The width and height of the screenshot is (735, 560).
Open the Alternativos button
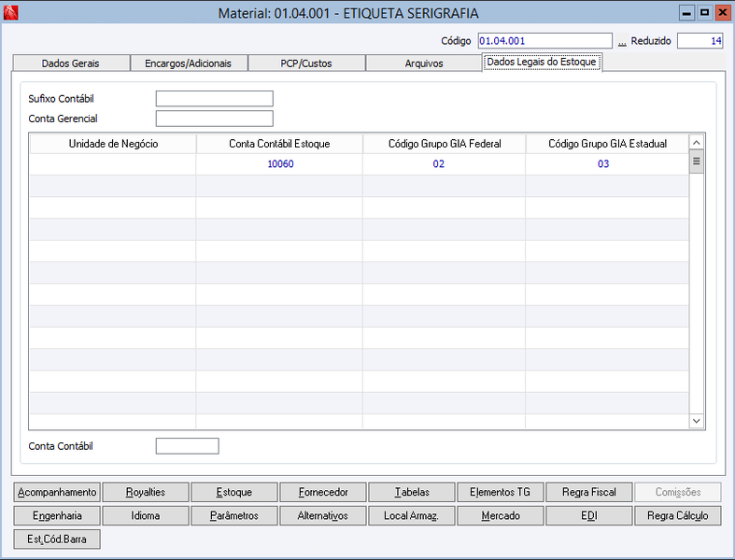pyautogui.click(x=323, y=515)
